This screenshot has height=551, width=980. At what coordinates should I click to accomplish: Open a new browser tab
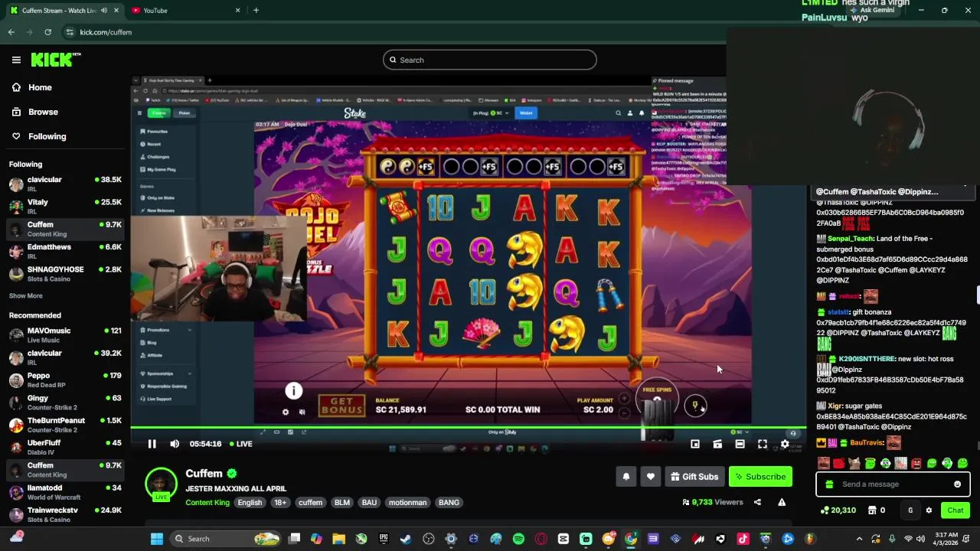click(x=256, y=10)
